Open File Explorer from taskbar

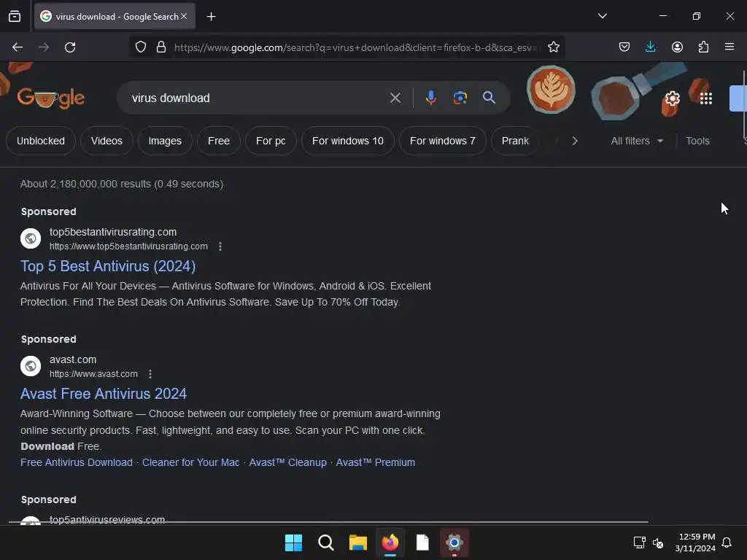357,542
